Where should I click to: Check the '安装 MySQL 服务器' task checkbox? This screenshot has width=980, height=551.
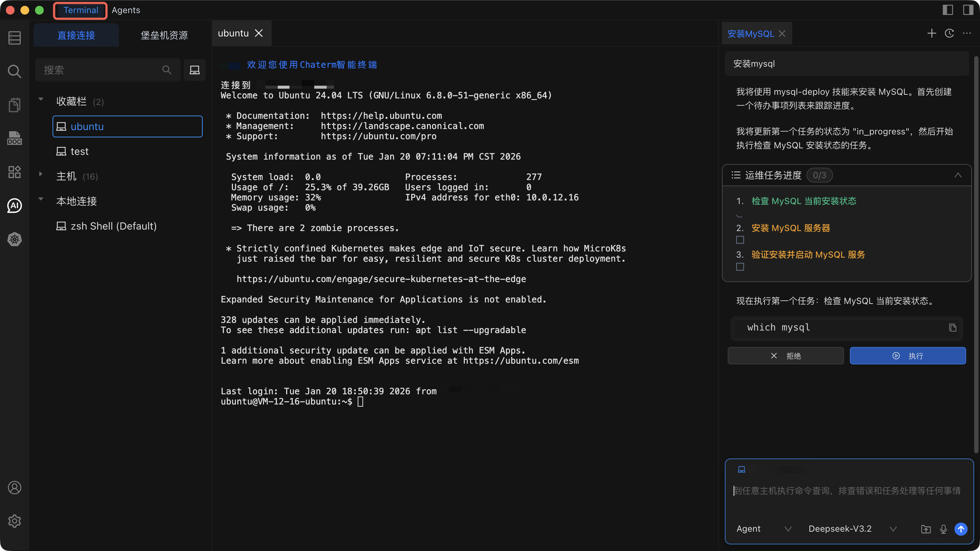coord(740,240)
